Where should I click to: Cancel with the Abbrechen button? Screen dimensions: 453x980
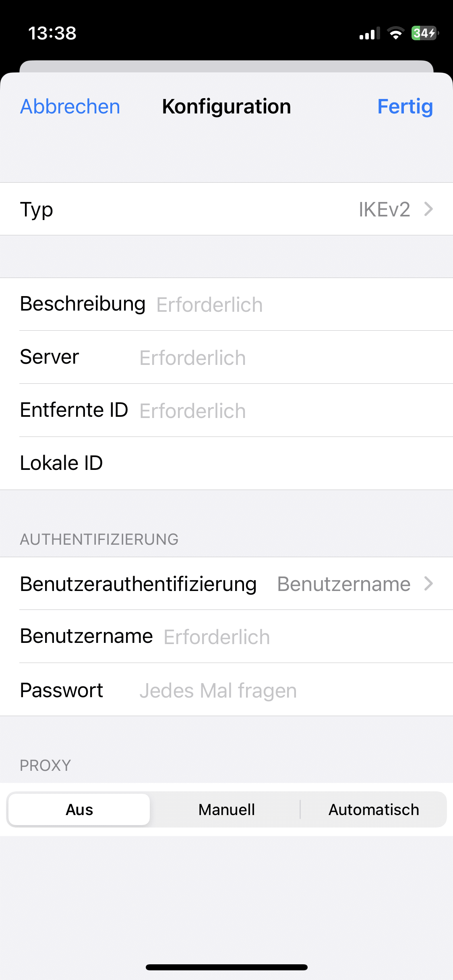tap(70, 107)
